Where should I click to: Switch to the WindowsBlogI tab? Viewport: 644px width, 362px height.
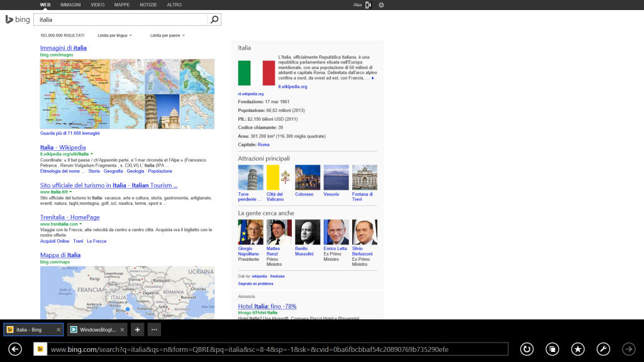coord(93,329)
